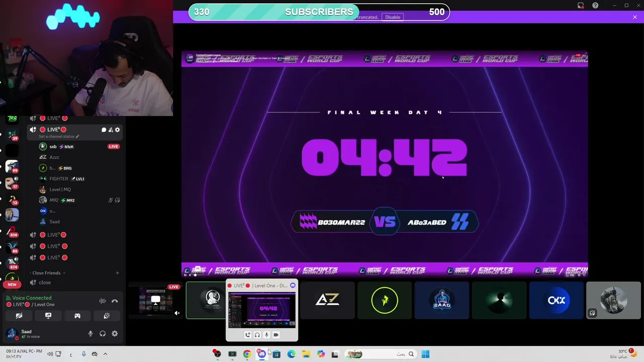Open the help question mark icon
644x362 pixels.
(595, 6)
